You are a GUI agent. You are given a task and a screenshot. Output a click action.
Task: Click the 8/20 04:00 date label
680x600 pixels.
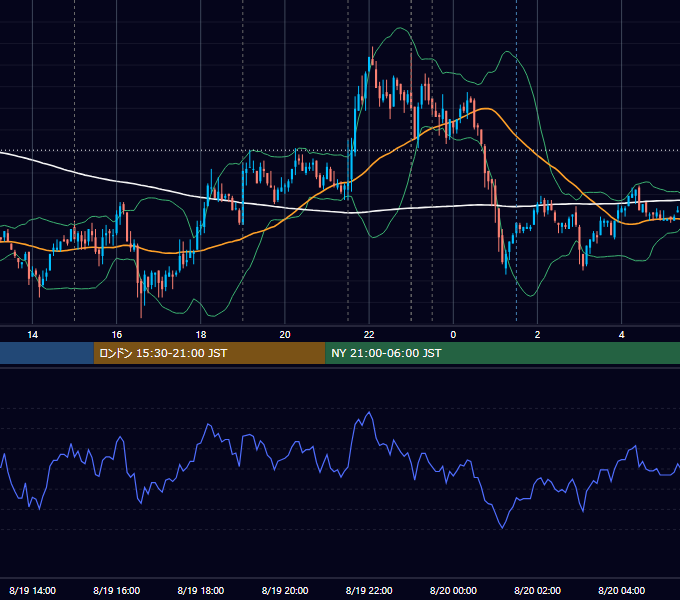(x=621, y=590)
